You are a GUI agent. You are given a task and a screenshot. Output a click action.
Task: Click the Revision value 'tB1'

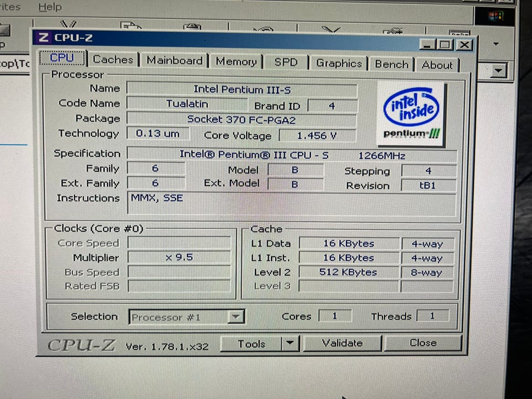[428, 186]
